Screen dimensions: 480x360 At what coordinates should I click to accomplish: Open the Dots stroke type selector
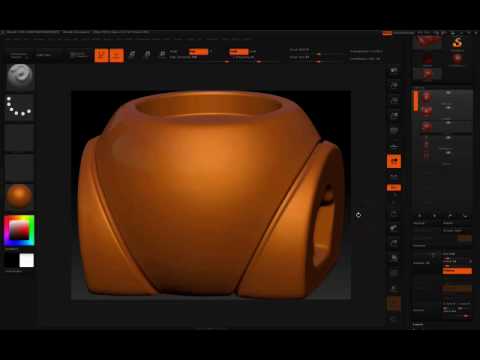coord(19,107)
